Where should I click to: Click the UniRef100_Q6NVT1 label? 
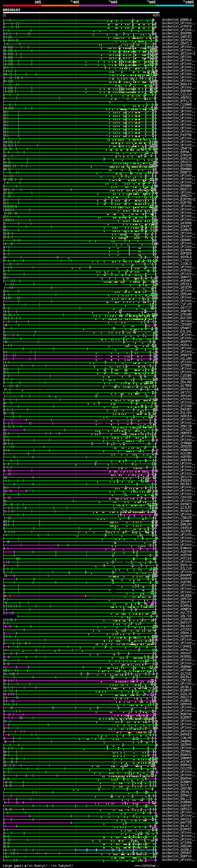pos(177,277)
